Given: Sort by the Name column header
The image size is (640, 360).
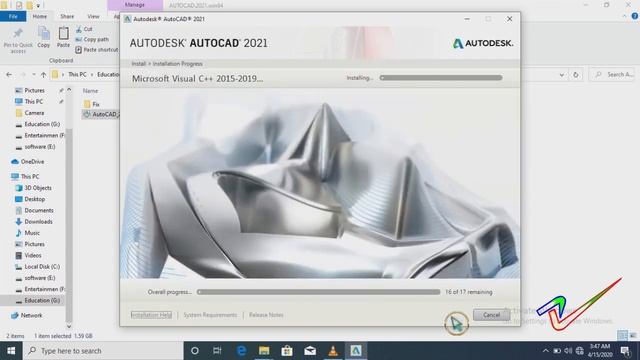Looking at the screenshot, I should coord(90,91).
